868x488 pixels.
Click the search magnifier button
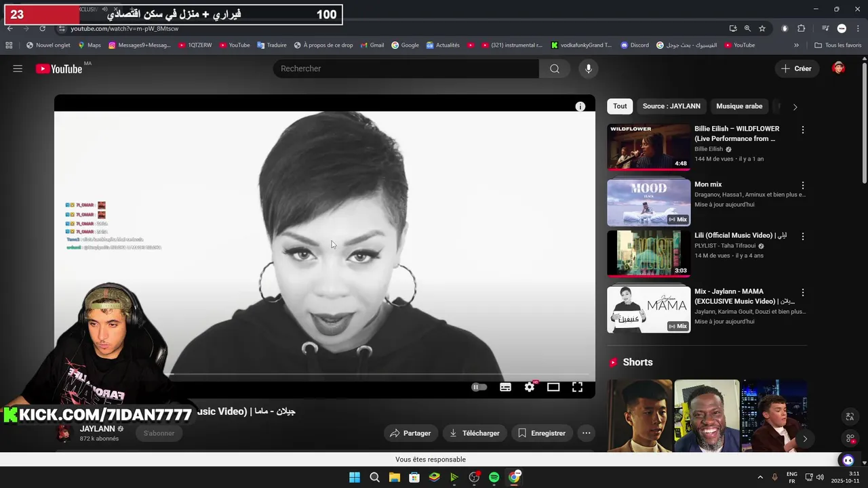click(555, 68)
